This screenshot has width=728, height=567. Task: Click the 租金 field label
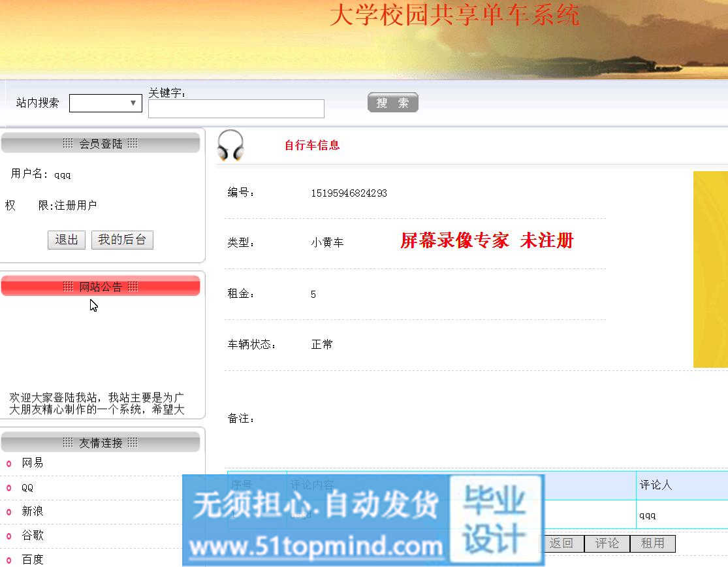[241, 293]
